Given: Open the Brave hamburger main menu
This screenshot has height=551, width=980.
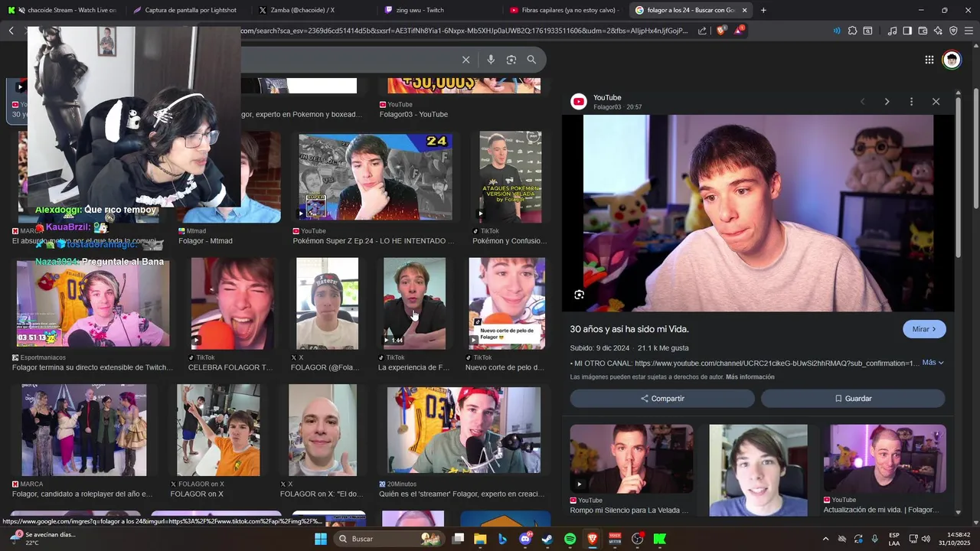Looking at the screenshot, I should pos(969,31).
